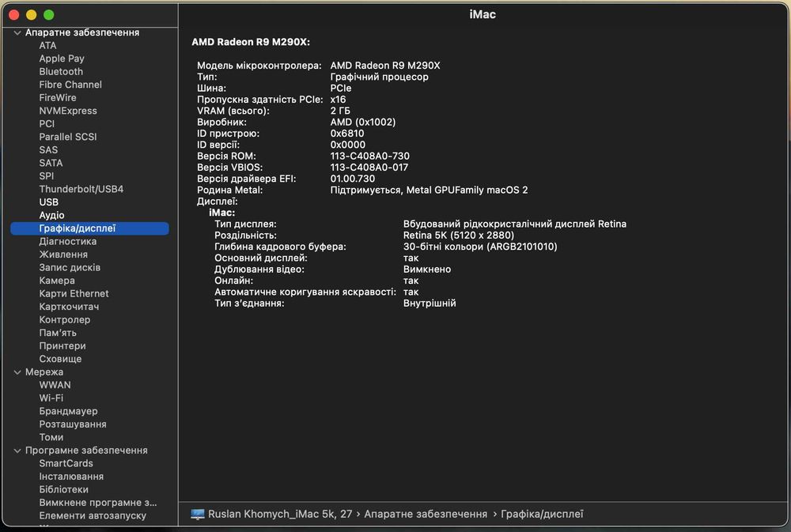Select NVMExpress in the hardware list

point(68,111)
